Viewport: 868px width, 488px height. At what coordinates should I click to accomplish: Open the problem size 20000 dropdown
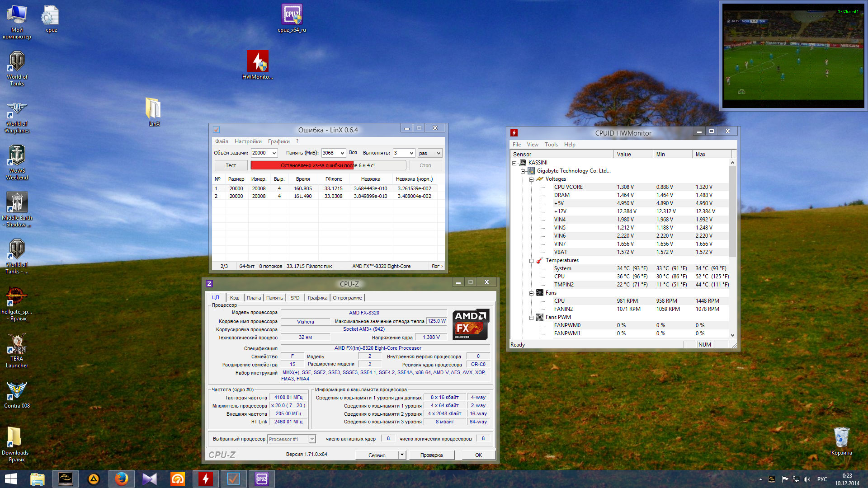pyautogui.click(x=274, y=153)
